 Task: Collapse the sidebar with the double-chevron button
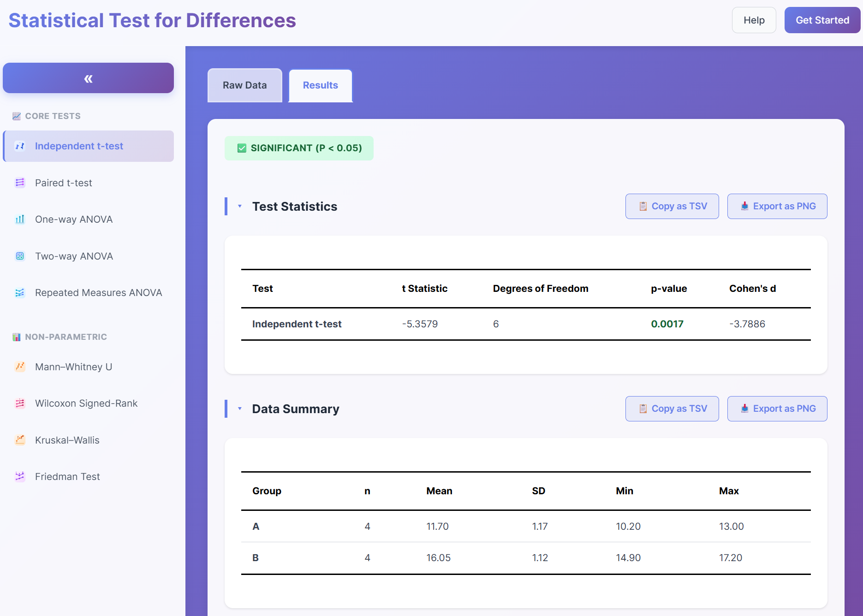[x=88, y=78]
